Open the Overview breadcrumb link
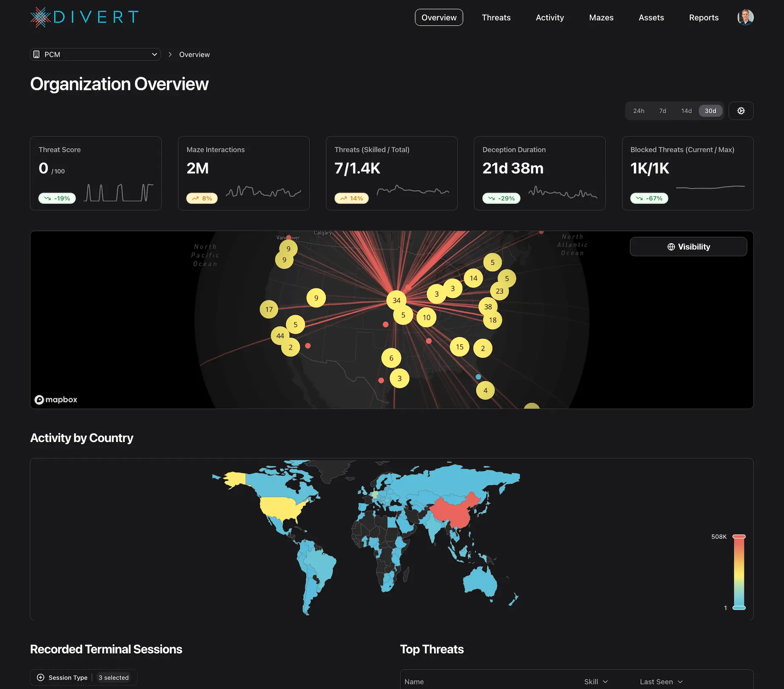The width and height of the screenshot is (784, 689). 194,54
